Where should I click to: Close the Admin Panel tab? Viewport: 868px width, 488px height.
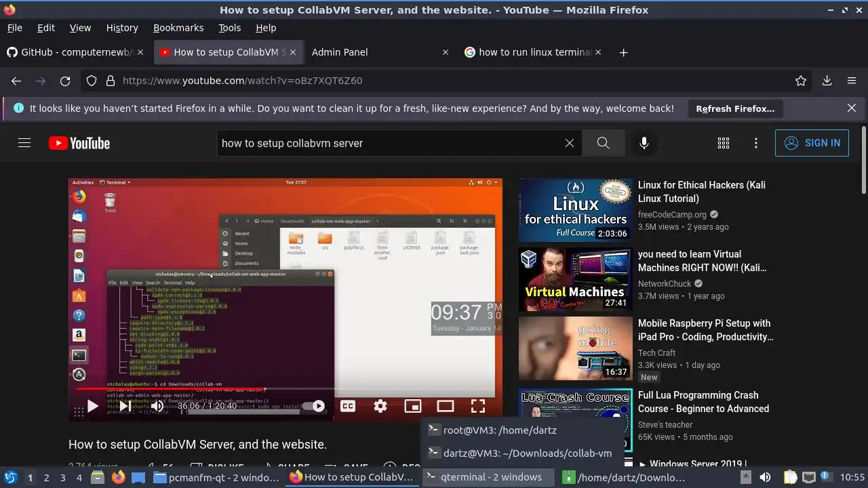pos(445,52)
